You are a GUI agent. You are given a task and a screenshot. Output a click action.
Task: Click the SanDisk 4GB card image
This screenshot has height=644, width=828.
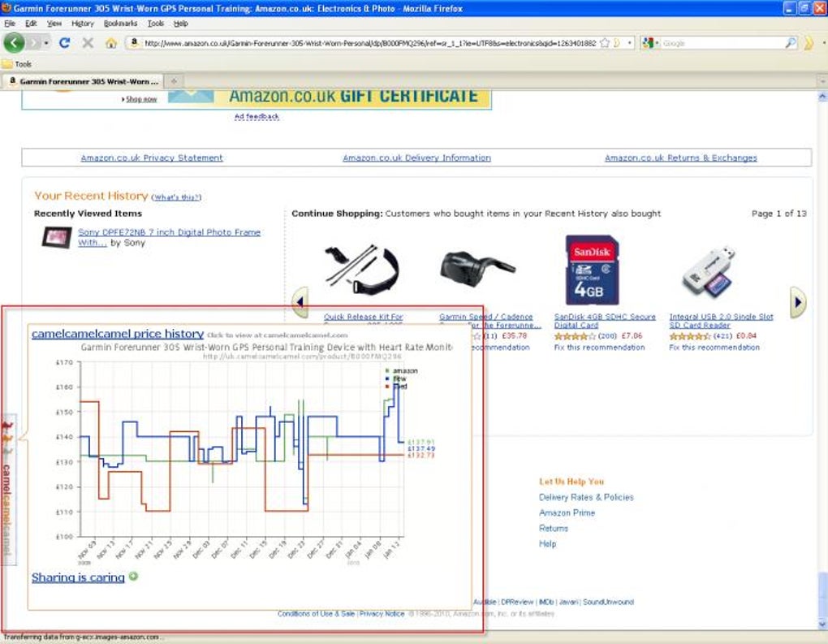tap(592, 270)
